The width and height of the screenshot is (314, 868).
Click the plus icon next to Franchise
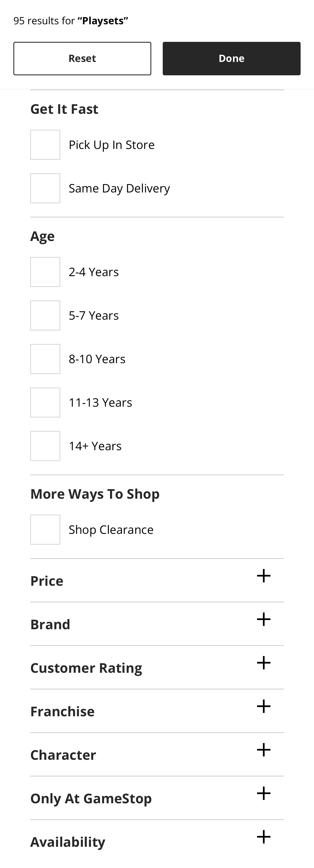263,706
